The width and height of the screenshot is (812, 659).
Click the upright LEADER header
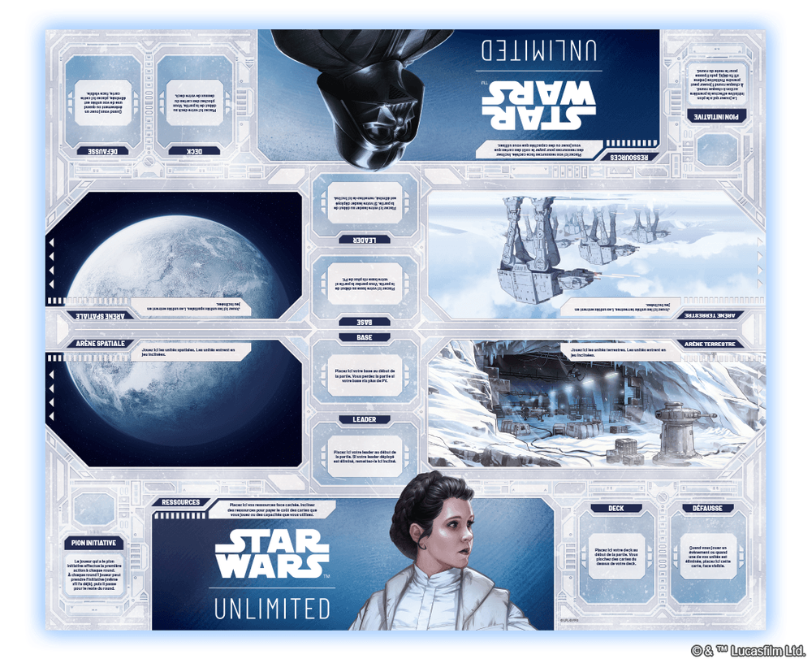(x=365, y=419)
